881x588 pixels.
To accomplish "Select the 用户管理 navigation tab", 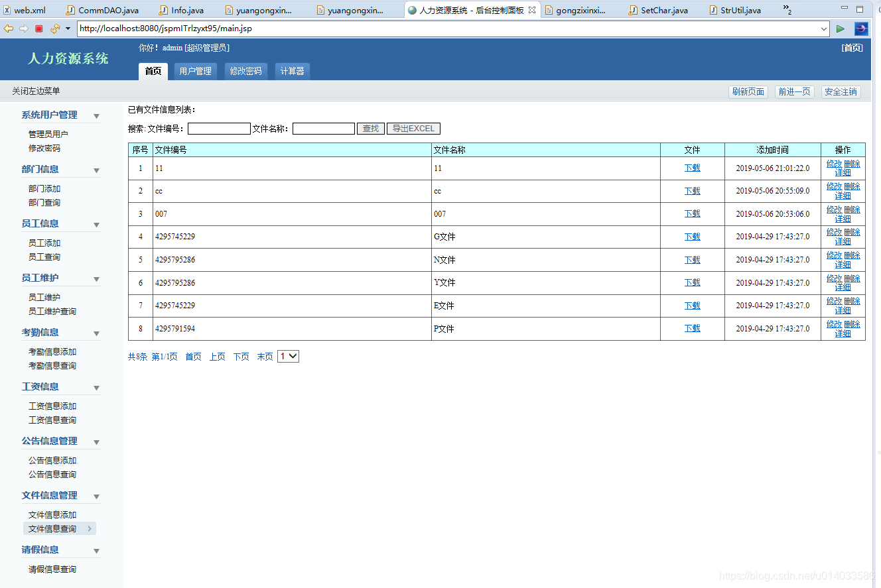I will [195, 71].
